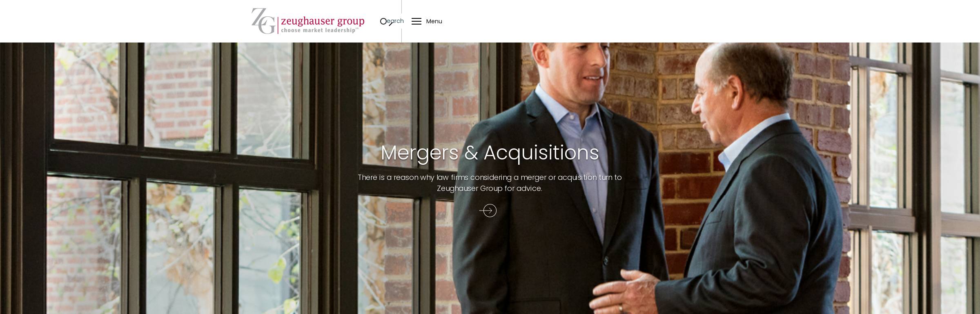Open the hamburger menu icon

[x=416, y=21]
